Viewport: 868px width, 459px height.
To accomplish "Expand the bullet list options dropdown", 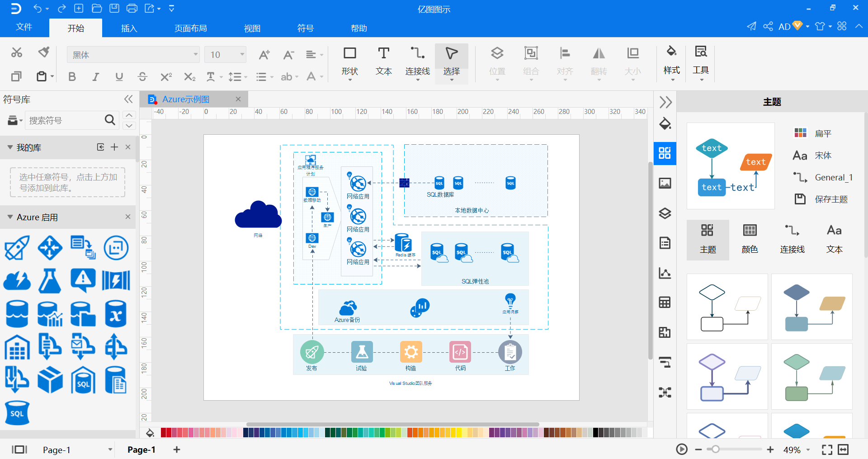I will [272, 77].
